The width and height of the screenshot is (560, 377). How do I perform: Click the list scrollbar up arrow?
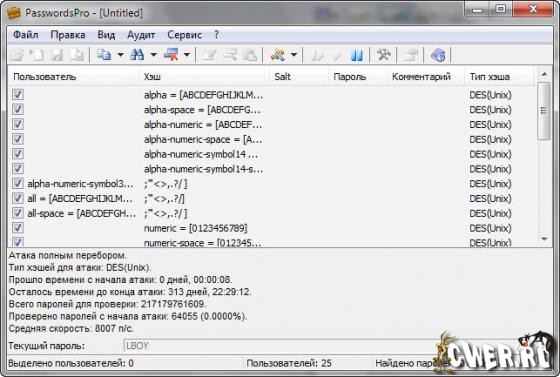[544, 74]
